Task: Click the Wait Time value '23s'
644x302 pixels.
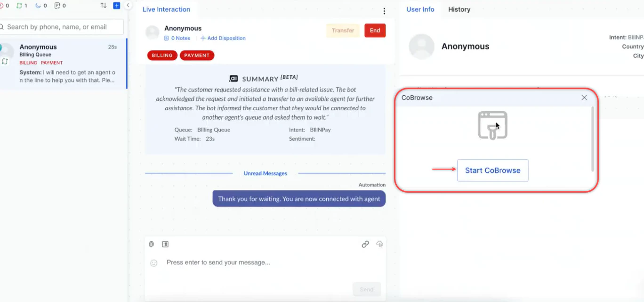Action: click(x=210, y=139)
